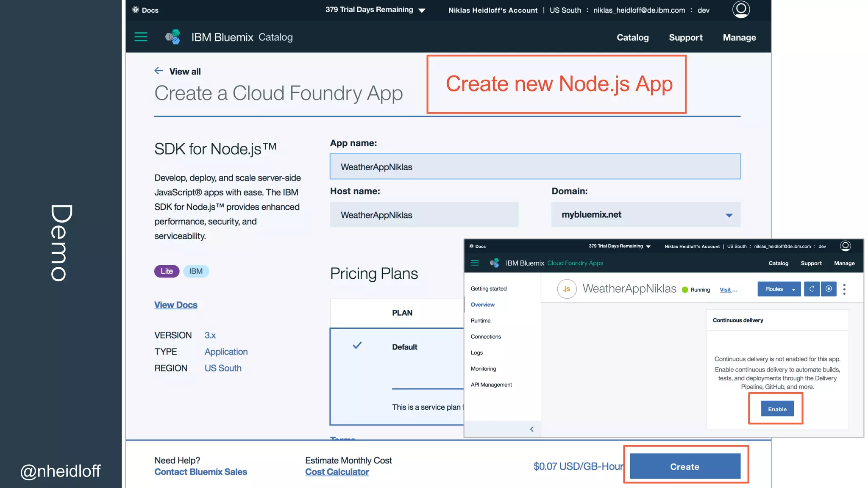Open the View Docs link
868x488 pixels.
pyautogui.click(x=175, y=305)
